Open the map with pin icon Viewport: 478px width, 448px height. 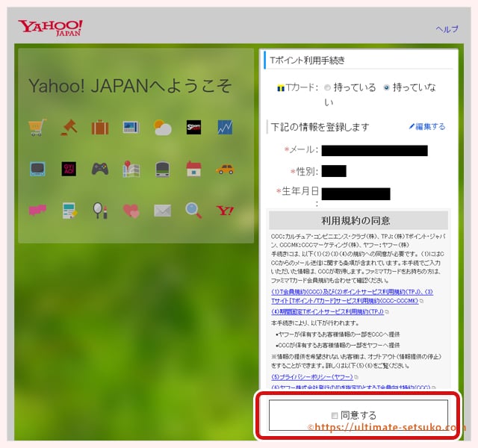[131, 169]
